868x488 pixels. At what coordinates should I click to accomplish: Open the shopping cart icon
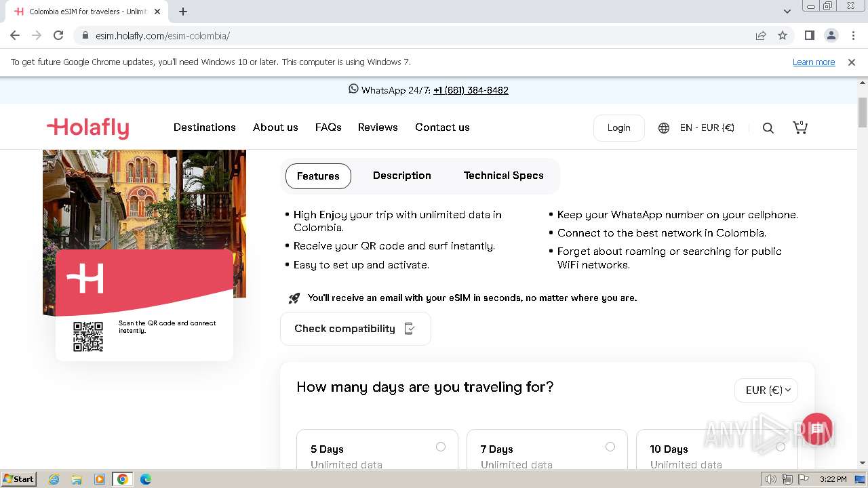(x=800, y=127)
